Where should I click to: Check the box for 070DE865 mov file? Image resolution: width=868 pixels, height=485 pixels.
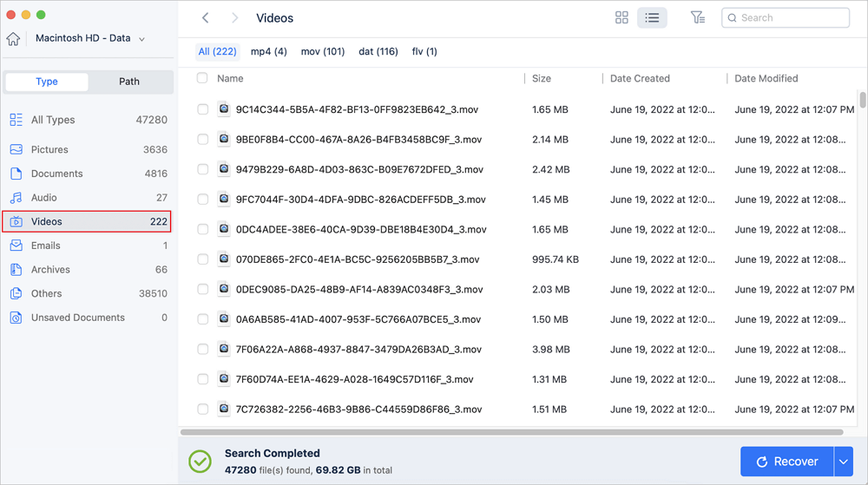click(x=202, y=259)
